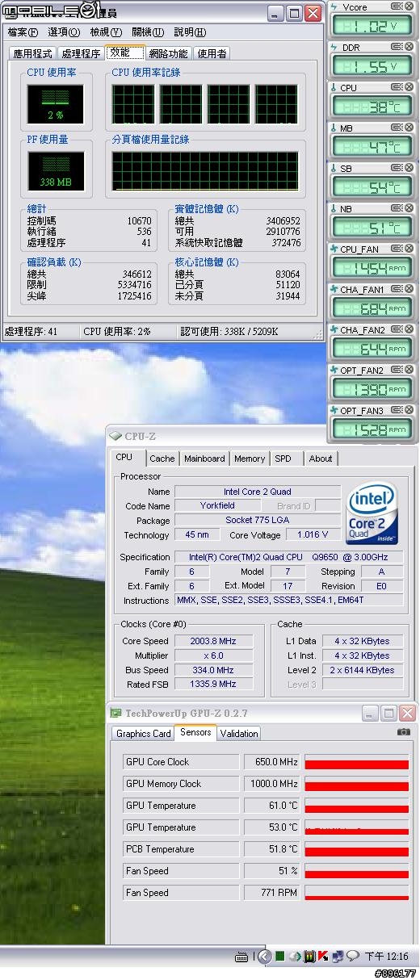Open the 檔案(F) menu in Task Manager
The width and height of the screenshot is (420, 980).
coord(23,32)
